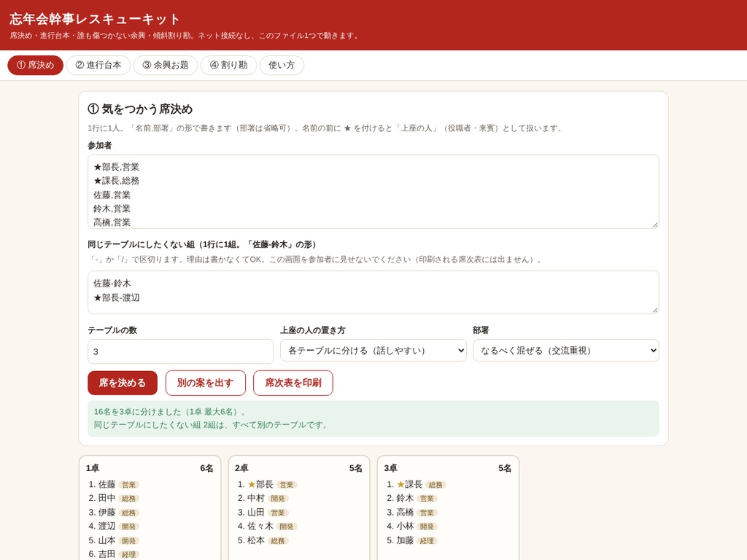Click the 営業 tag beside 佐藤

click(x=128, y=485)
